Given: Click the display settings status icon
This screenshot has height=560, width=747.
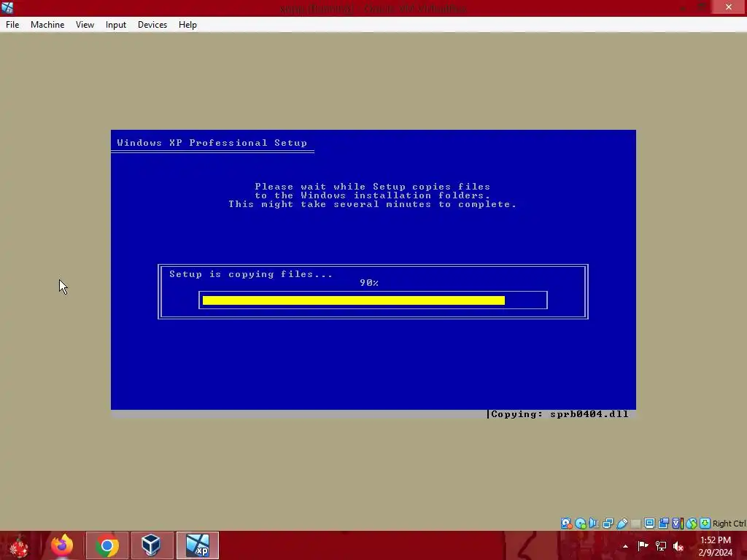Looking at the screenshot, I should pos(649,524).
